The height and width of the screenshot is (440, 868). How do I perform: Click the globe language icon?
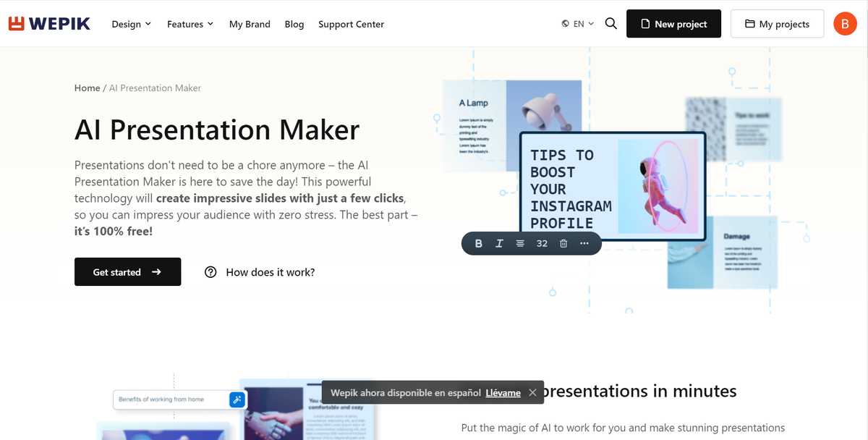(565, 24)
